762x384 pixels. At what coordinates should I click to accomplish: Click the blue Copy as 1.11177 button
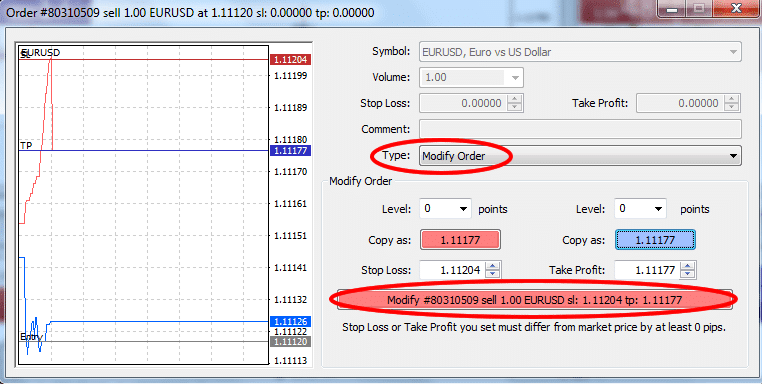(x=655, y=240)
